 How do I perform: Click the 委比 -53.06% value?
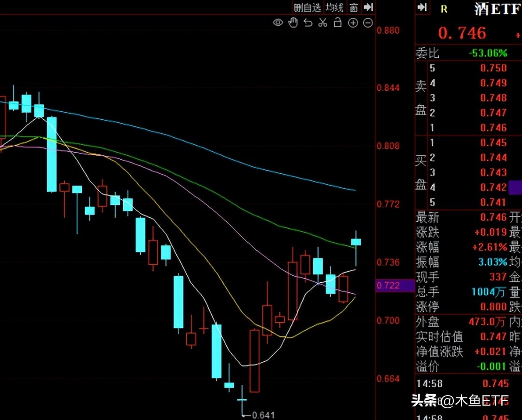click(488, 53)
